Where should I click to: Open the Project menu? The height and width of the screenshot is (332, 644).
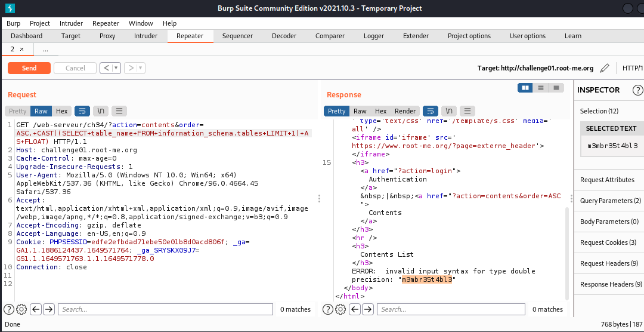tap(40, 23)
